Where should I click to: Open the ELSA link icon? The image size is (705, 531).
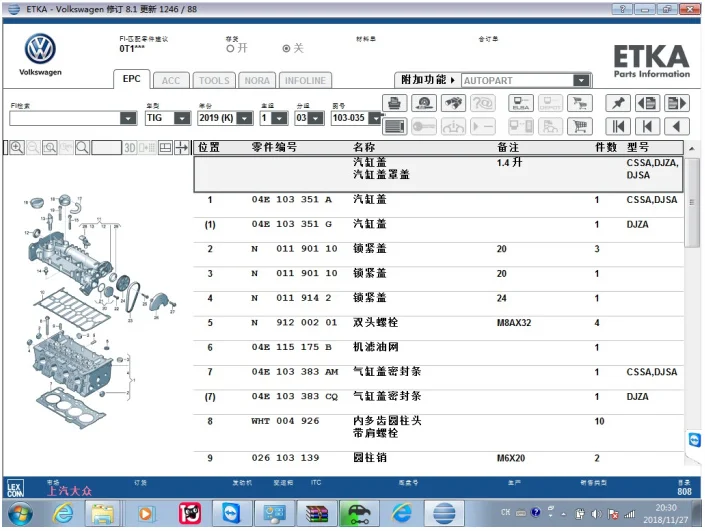tap(521, 103)
